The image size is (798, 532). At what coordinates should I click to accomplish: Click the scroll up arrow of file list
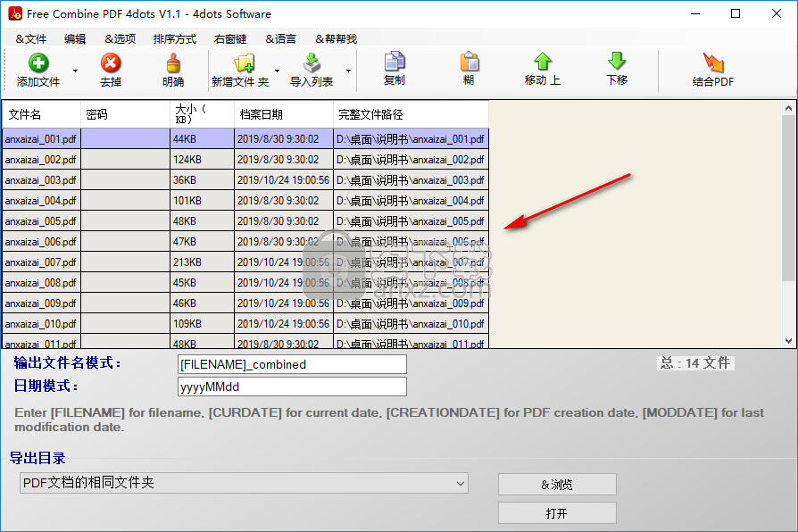point(788,108)
